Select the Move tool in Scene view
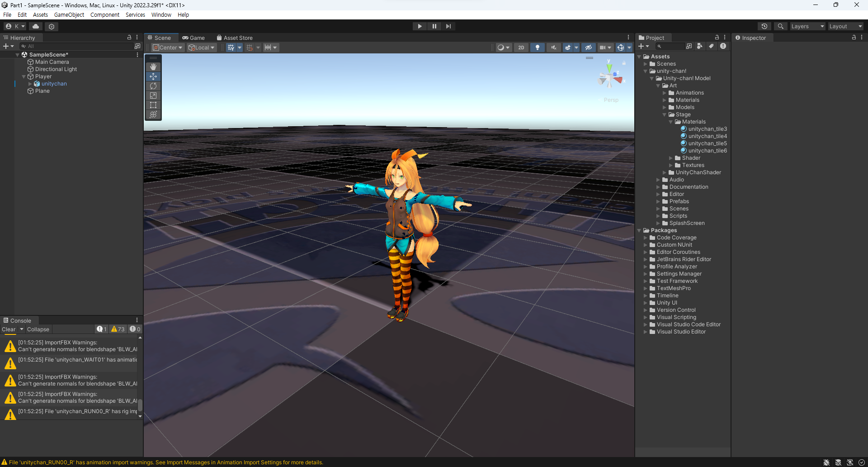 coord(153,76)
